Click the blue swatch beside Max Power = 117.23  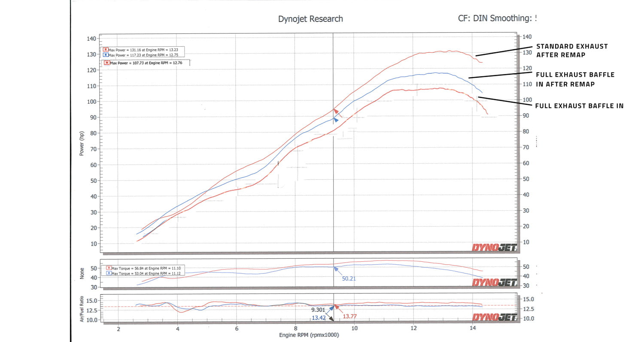pyautogui.click(x=106, y=55)
